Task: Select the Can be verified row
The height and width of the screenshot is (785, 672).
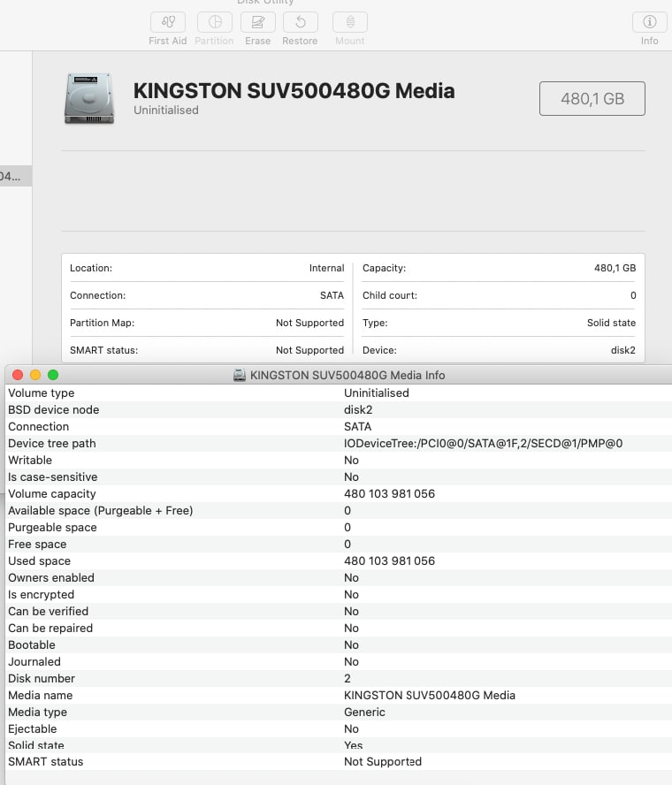Action: click(x=339, y=611)
